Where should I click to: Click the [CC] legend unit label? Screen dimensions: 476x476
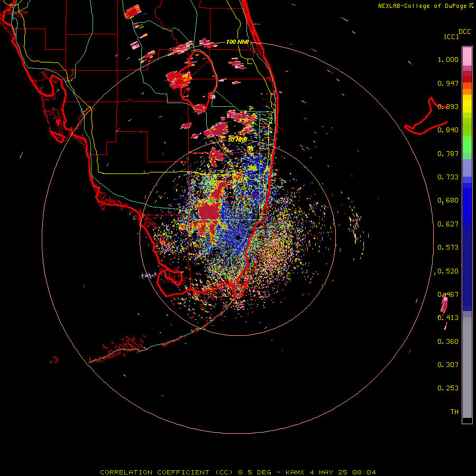(x=451, y=36)
